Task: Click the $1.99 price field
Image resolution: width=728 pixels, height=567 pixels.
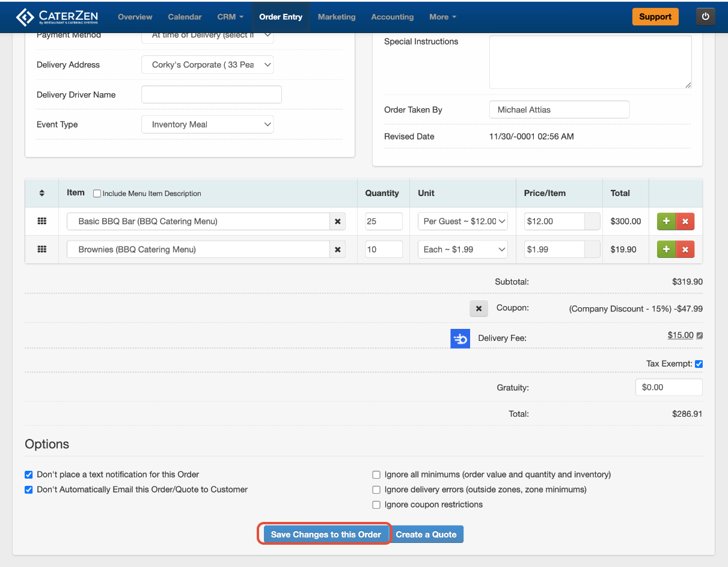Action: 554,249
